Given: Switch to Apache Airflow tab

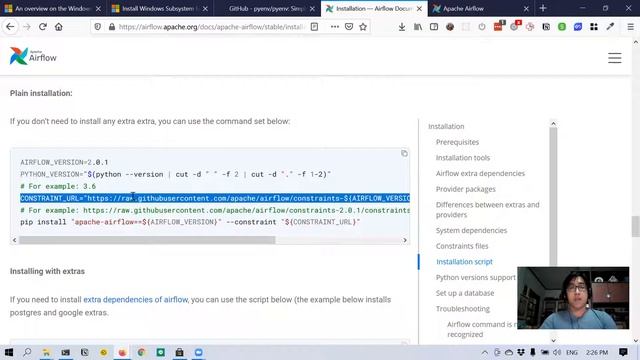Looking at the screenshot, I should [480, 9].
